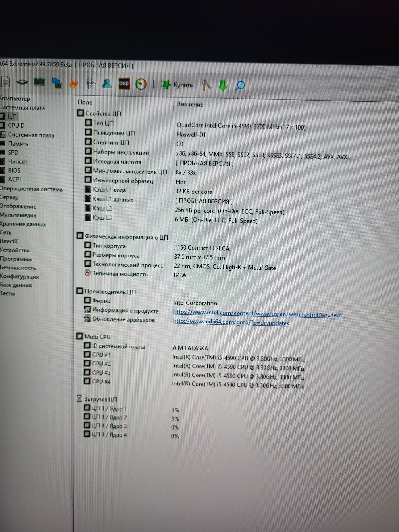Open the Report toolbar icon
The image size is (399, 532).
pyautogui.click(x=5, y=81)
